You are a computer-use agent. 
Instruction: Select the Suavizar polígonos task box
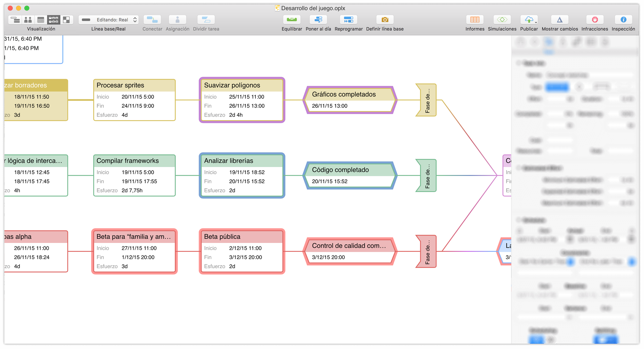pyautogui.click(x=242, y=100)
